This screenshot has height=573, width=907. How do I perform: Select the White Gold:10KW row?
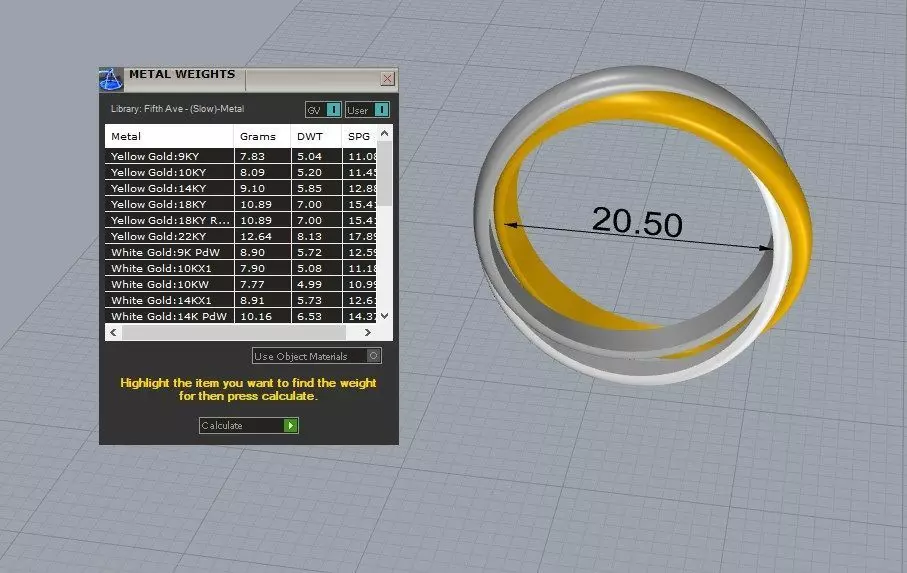coord(241,284)
